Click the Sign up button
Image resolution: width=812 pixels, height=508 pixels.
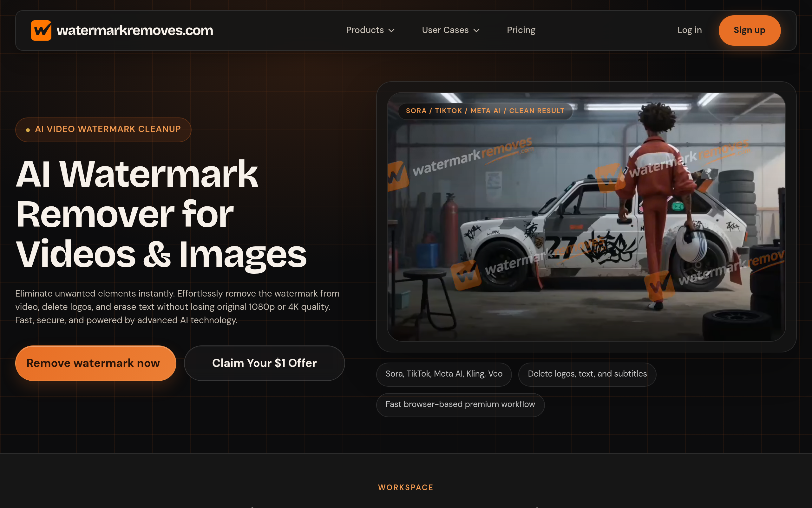tap(749, 30)
